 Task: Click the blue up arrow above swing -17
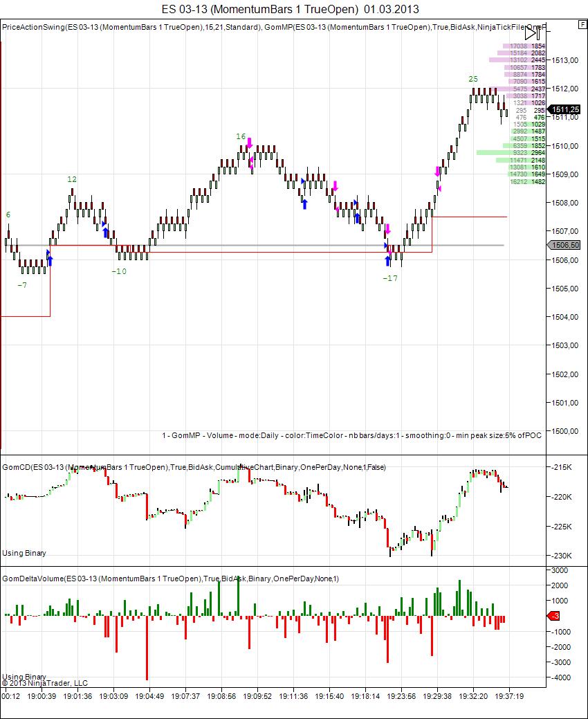[387, 262]
